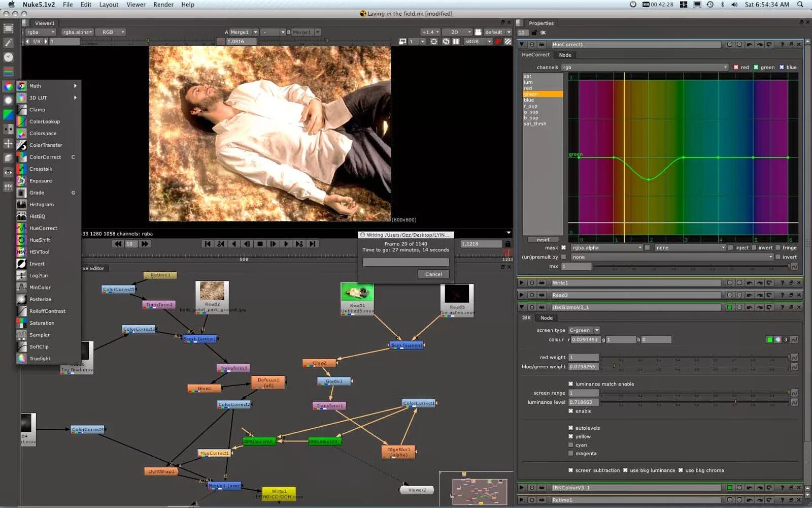Open the Render menu

pyautogui.click(x=163, y=5)
